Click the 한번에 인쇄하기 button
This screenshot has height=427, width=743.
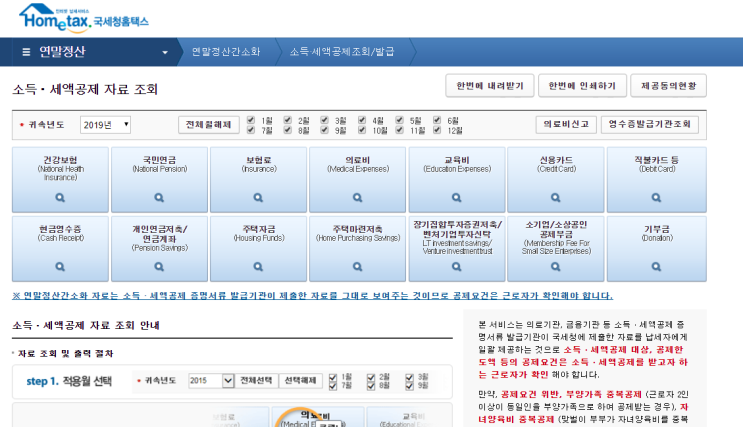(x=582, y=86)
